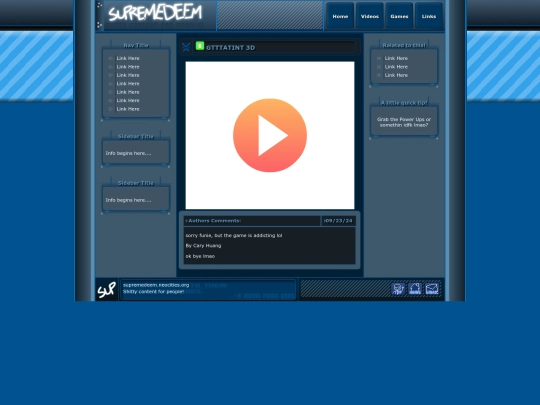Image resolution: width=540 pixels, height=405 pixels.
Task: Open first Link Here under Nav Title
Action: [128, 58]
